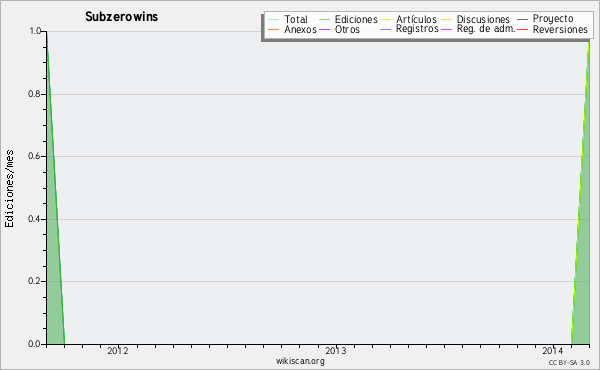Select the Discusiones legend entry
Image resolution: width=600 pixels, height=370 pixels.
476,19
